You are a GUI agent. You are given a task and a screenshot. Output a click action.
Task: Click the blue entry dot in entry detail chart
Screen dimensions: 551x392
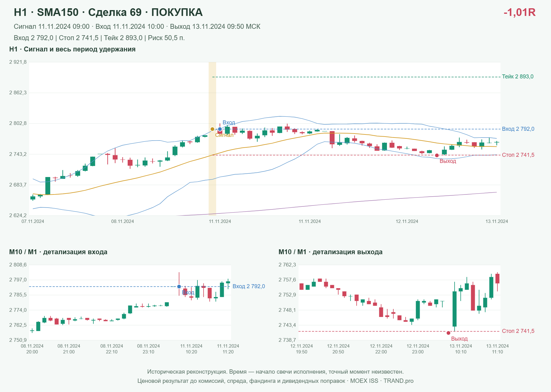(x=179, y=287)
